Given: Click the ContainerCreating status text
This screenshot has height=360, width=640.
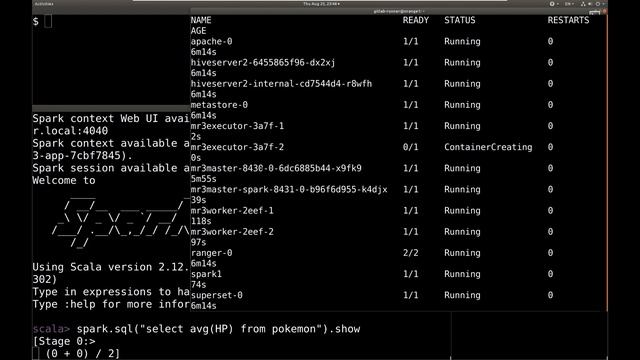Looking at the screenshot, I should 488,147.
